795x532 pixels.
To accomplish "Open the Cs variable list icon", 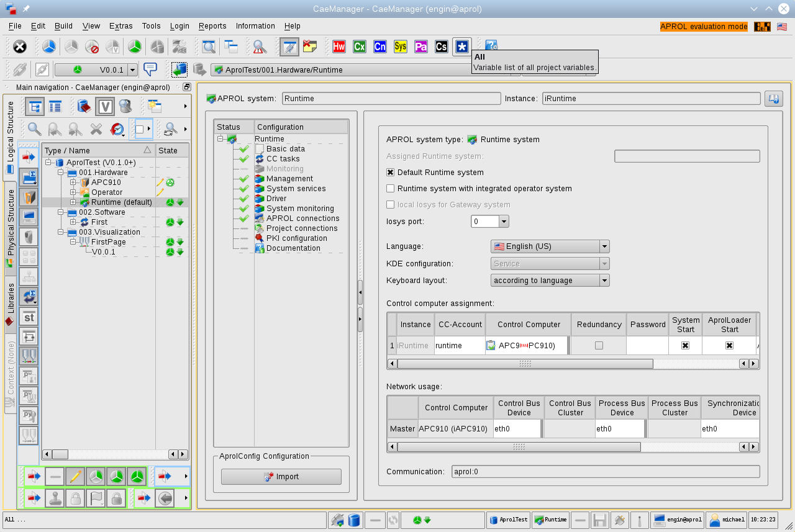I will (x=441, y=47).
